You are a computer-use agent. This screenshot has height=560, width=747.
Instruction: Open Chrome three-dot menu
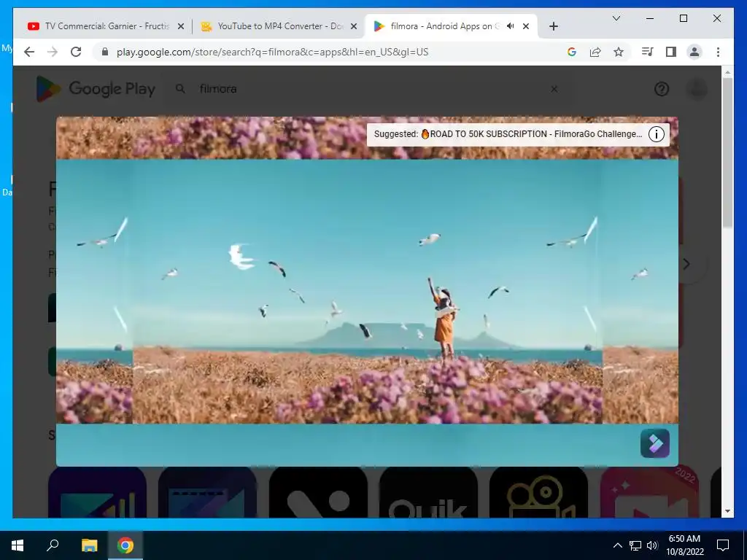718,52
